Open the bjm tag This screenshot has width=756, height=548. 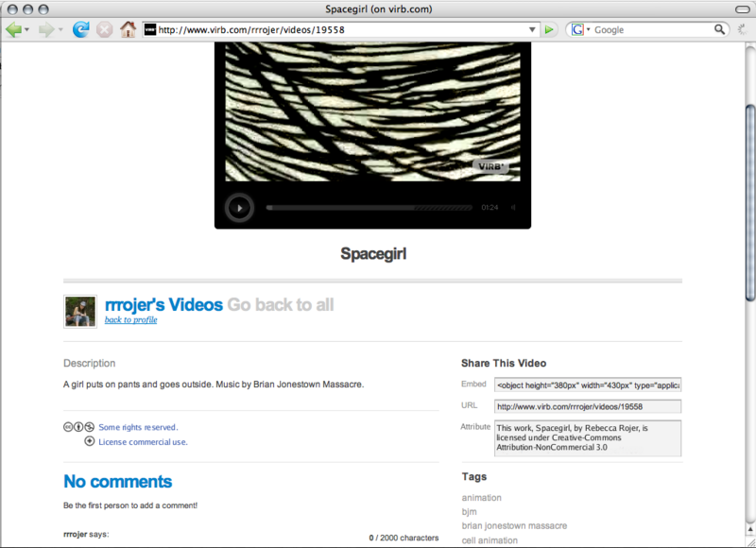469,511
